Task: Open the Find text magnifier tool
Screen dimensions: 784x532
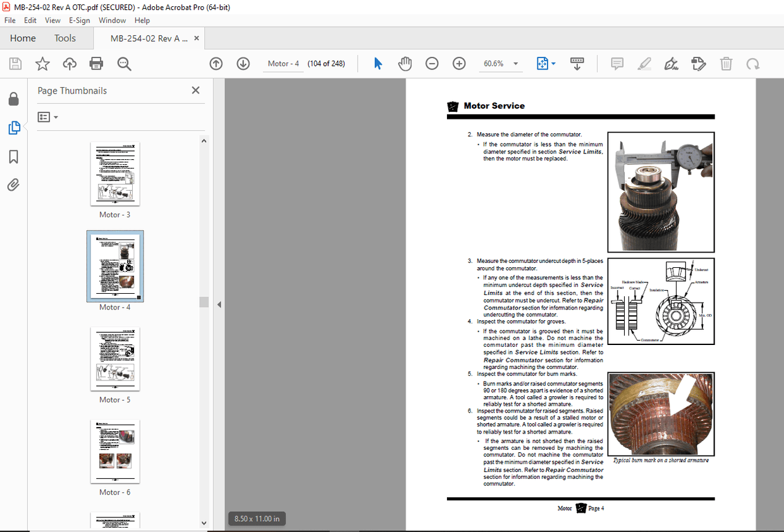Action: [x=124, y=64]
